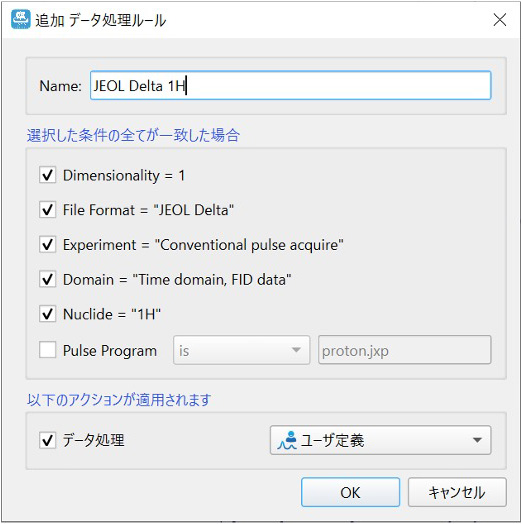The image size is (523, 524).
Task: Toggle the Domain Time domain checkbox
Action: 47,279
